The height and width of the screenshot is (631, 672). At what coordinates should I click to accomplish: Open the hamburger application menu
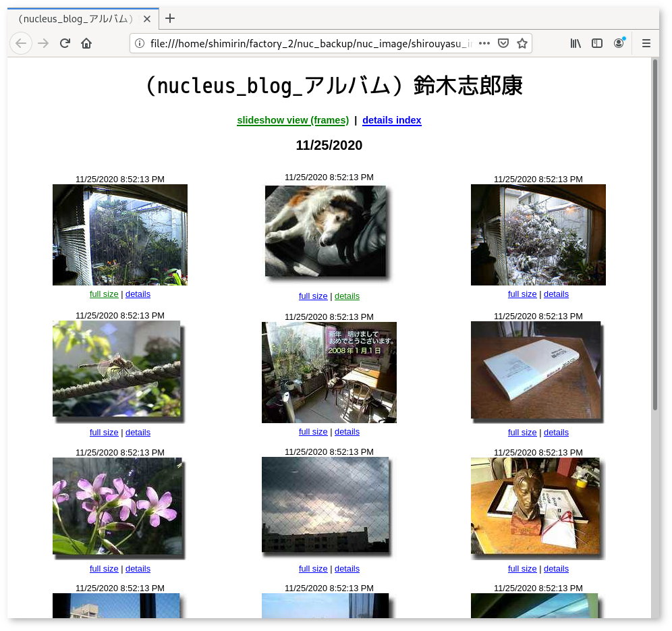(646, 43)
